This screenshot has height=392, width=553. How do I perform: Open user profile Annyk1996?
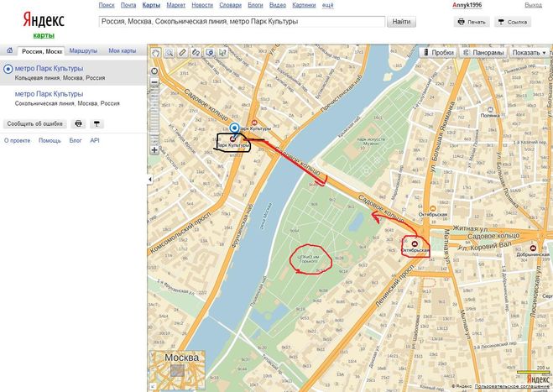point(467,5)
